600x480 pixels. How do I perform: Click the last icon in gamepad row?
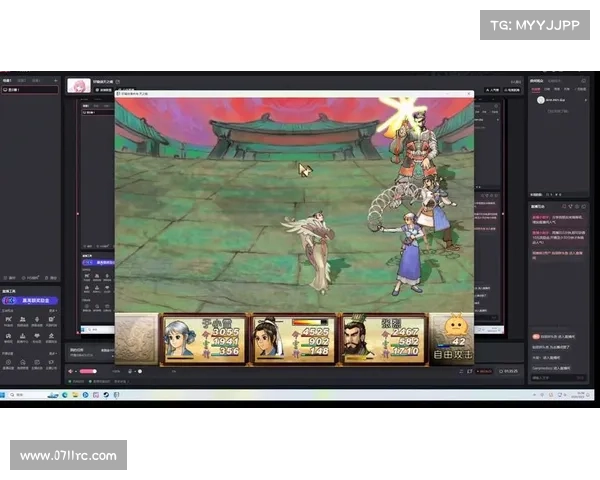coord(51,336)
